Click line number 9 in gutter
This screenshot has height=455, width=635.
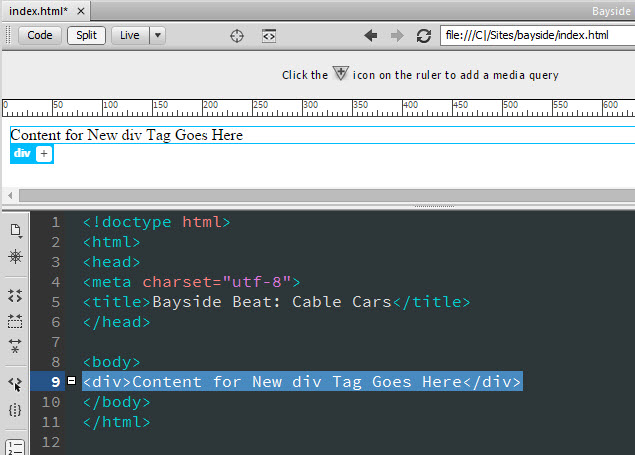(x=55, y=382)
